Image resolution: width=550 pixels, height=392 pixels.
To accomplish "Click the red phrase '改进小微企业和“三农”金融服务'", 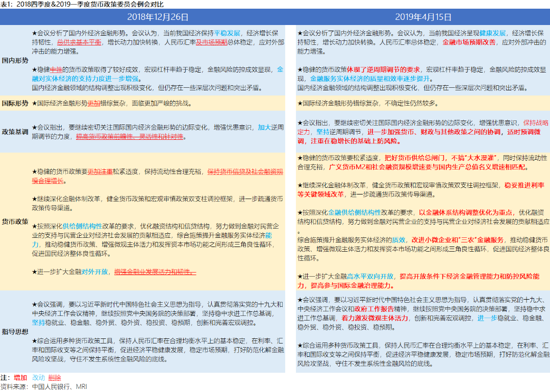I will [457, 240].
